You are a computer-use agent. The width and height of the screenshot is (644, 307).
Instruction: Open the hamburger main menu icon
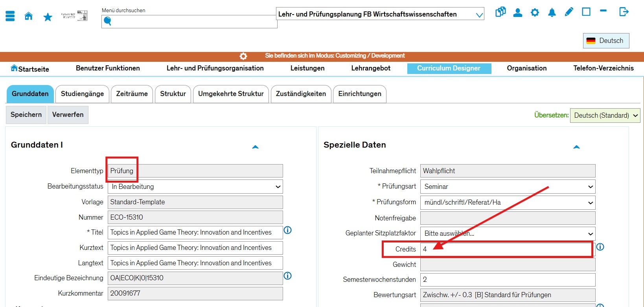(10, 16)
